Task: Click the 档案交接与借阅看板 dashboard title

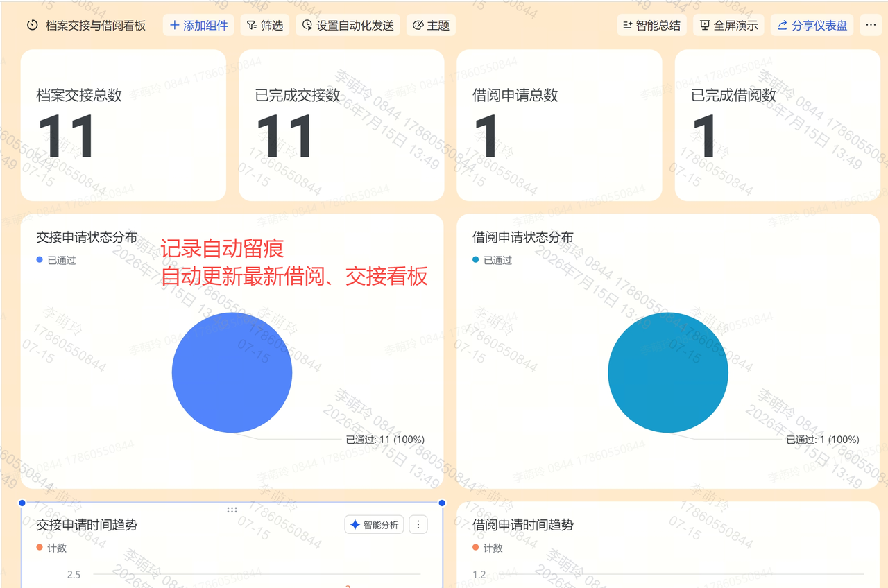Action: [96, 26]
